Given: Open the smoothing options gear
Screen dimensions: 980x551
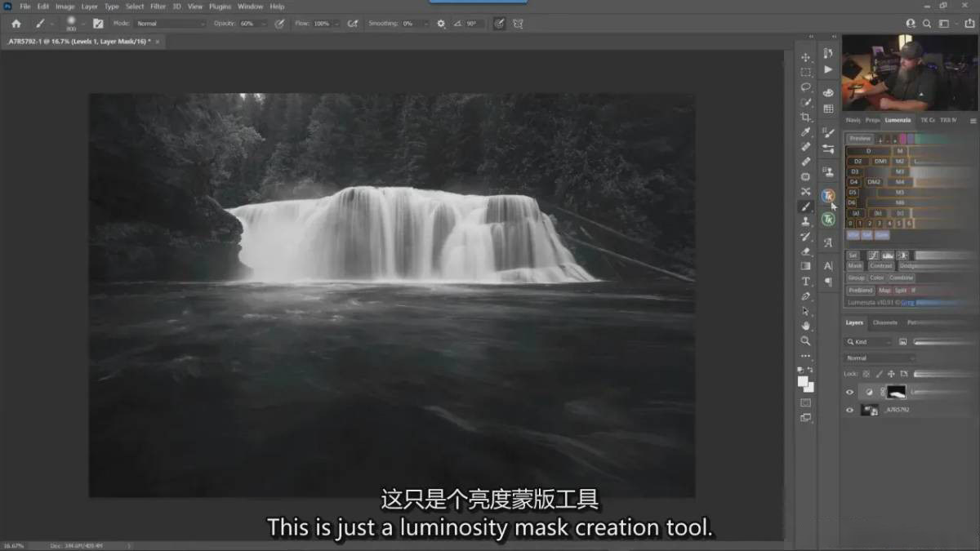Looking at the screenshot, I should [x=441, y=24].
